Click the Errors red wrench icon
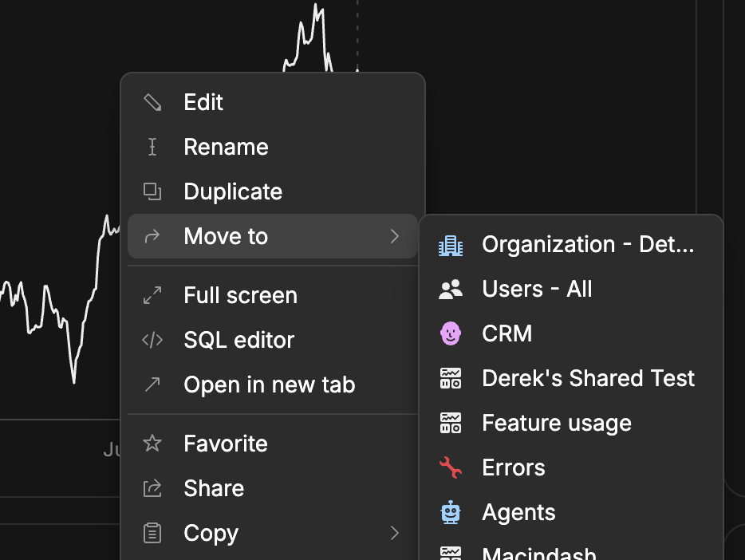745x560 pixels. pos(451,467)
